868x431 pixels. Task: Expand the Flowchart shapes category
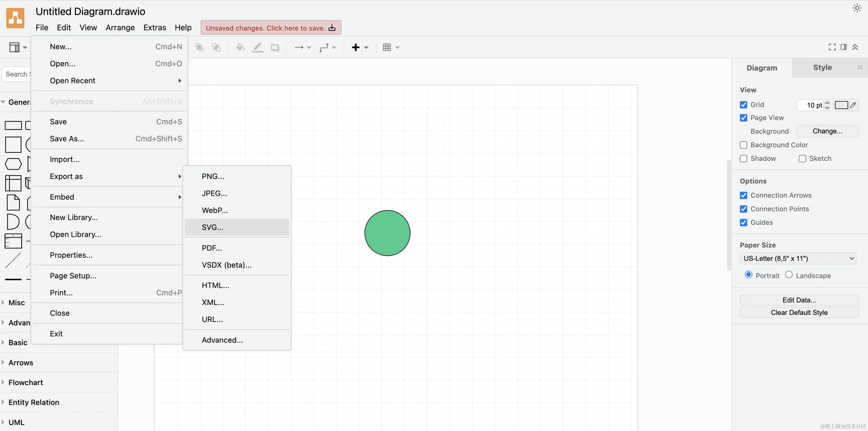[26, 382]
